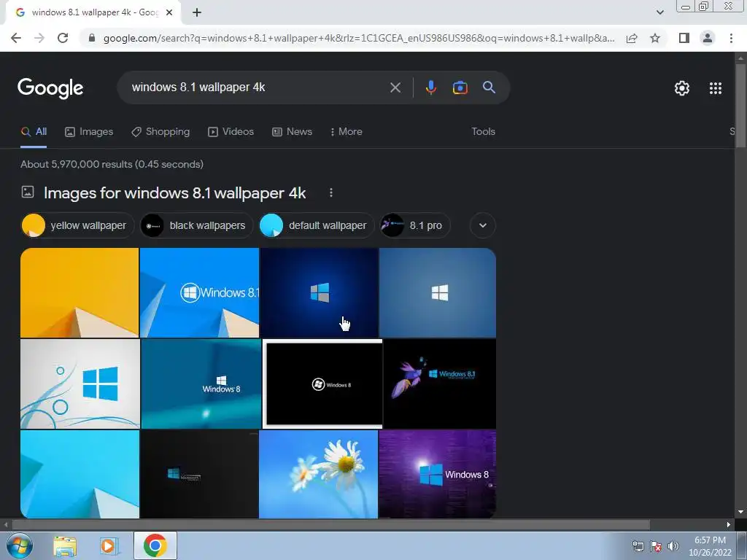Image resolution: width=747 pixels, height=560 pixels.
Task: Expand more filter chips with chevron
Action: pos(483,225)
